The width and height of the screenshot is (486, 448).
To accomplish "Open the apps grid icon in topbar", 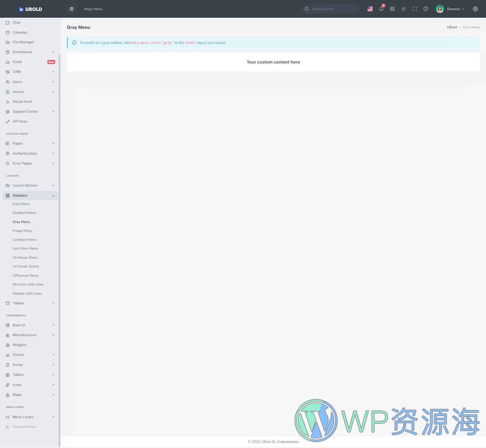I will click(x=392, y=9).
